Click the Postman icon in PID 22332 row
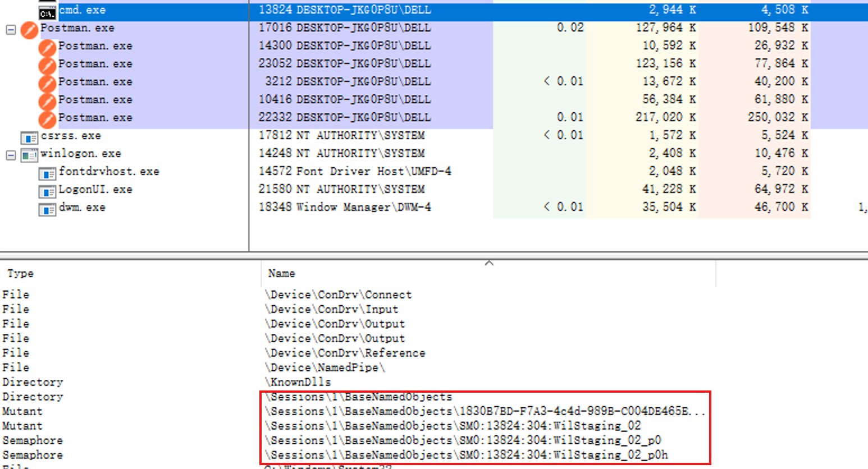The height and width of the screenshot is (469, 868). 47,120
